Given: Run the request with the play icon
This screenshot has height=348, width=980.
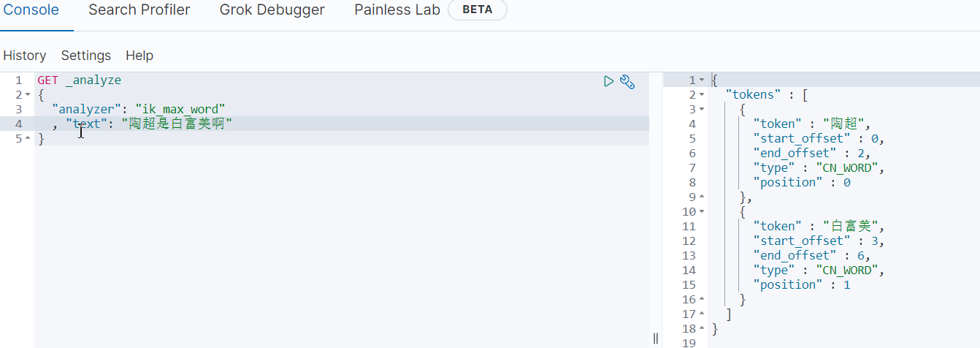Looking at the screenshot, I should click(608, 81).
